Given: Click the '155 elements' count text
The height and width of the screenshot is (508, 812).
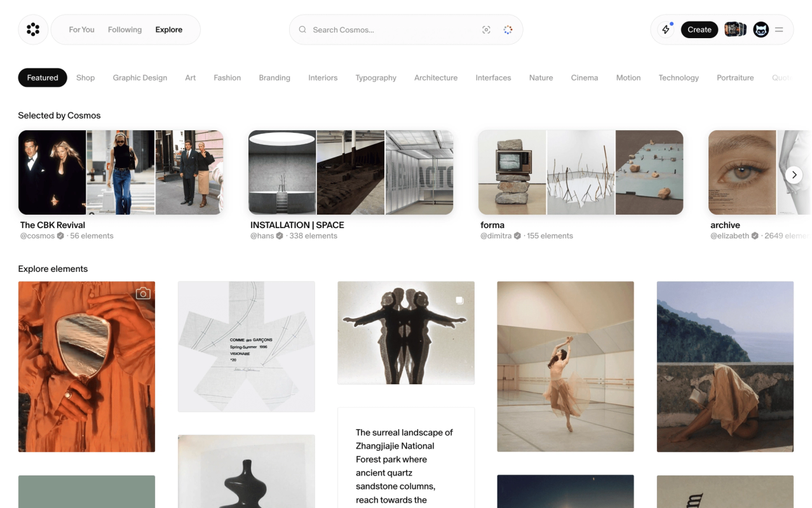Looking at the screenshot, I should [x=550, y=236].
